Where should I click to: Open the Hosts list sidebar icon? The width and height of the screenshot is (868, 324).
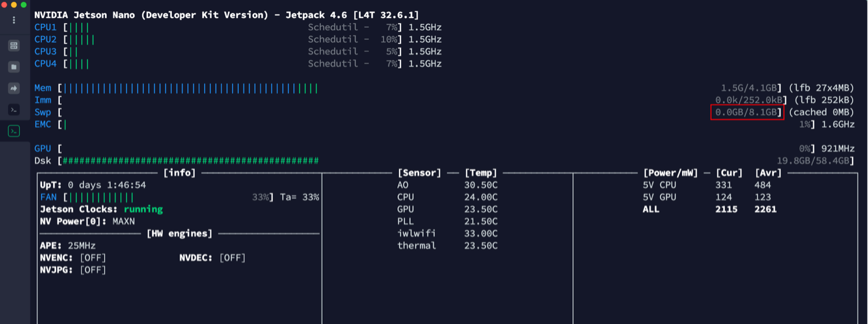pos(14,46)
